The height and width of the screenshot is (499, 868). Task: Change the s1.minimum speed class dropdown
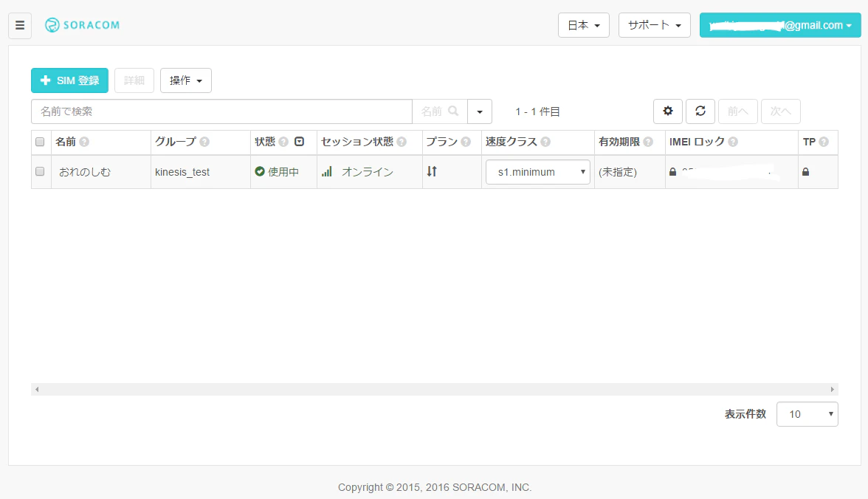coord(537,172)
